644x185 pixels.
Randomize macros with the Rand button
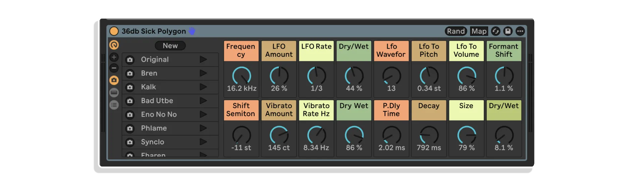(456, 31)
